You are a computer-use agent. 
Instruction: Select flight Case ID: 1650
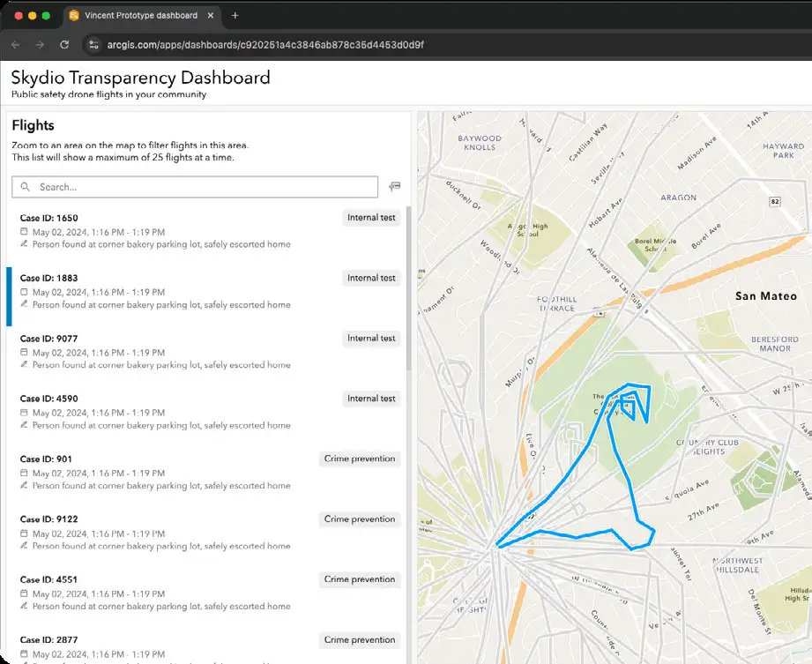206,231
